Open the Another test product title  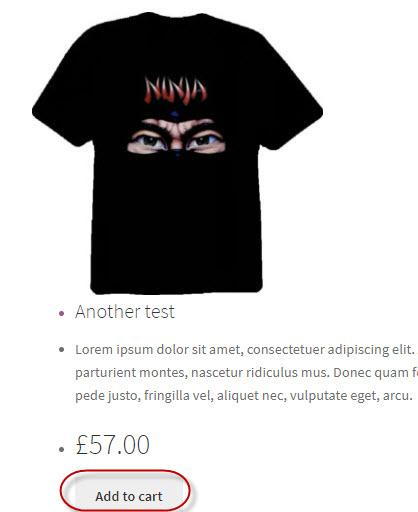click(125, 312)
